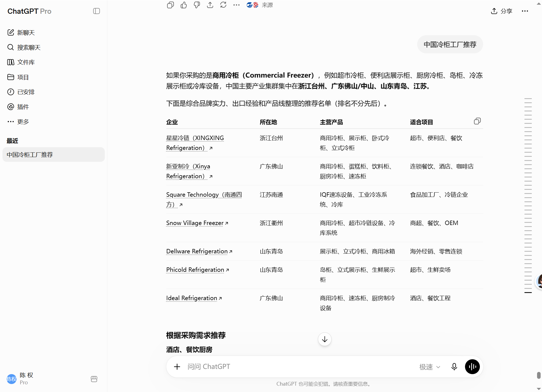
Task: Click the 最近 recent section label
Action: [12, 141]
